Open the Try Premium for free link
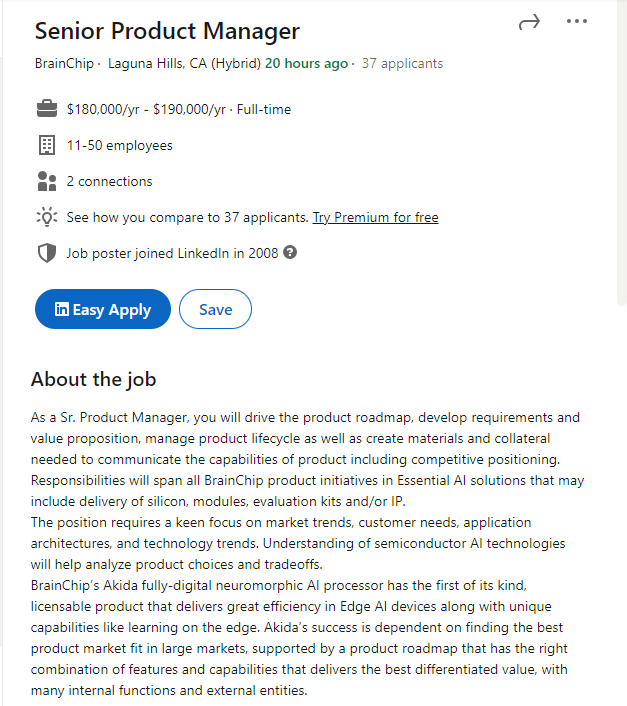Image resolution: width=627 pixels, height=706 pixels. [x=375, y=217]
